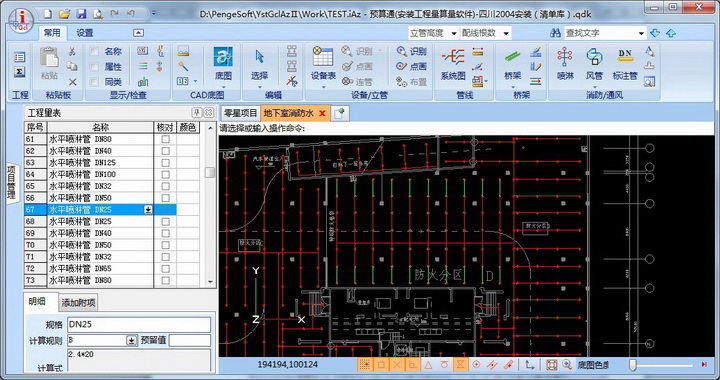Check the 核对 box for row 61
Screen dimensions: 720x380
point(165,139)
